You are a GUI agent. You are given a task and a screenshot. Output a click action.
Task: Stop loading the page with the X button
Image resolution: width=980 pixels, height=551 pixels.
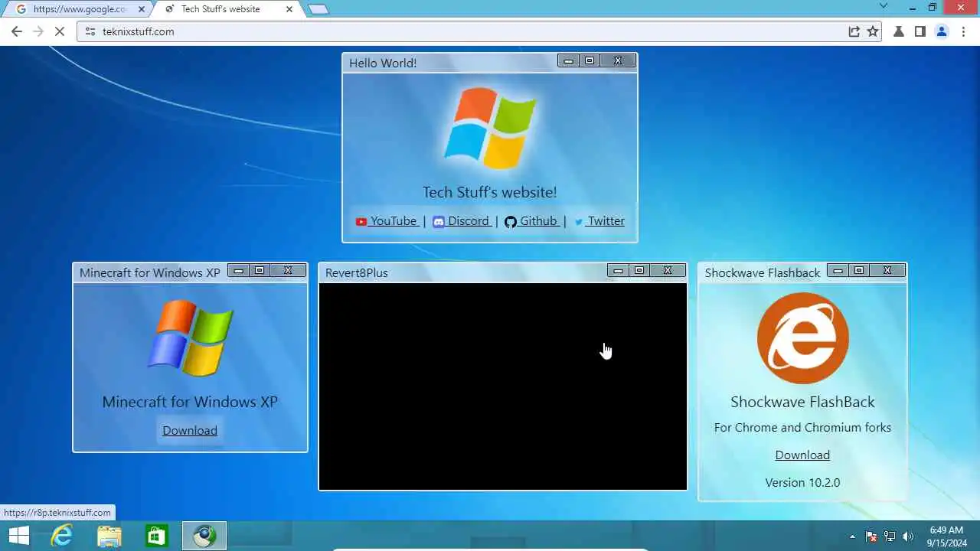click(60, 31)
